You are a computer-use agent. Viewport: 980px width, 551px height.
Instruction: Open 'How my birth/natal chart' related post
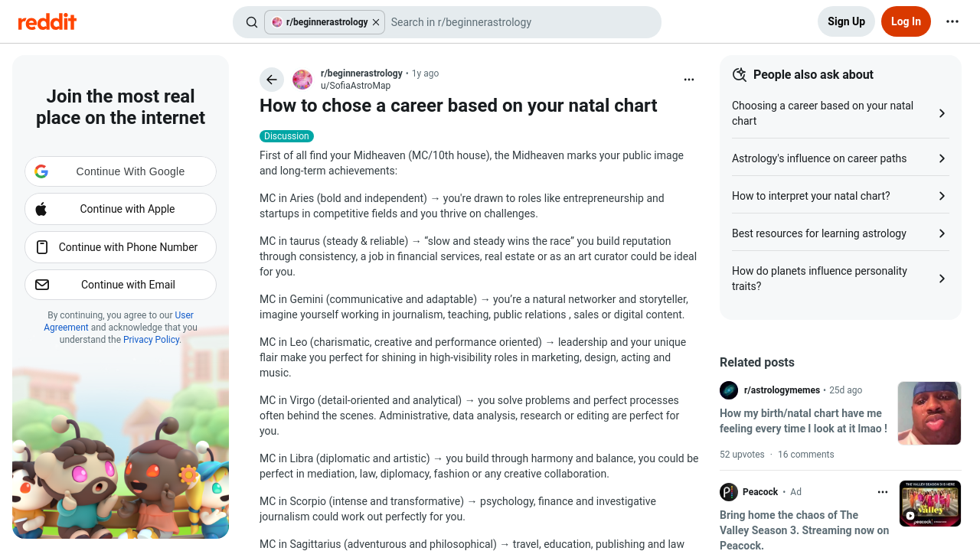(803, 421)
